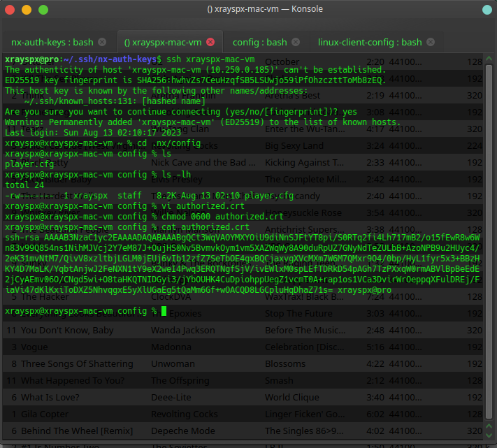Click 'Gila Copter' track in playlist

(x=45, y=414)
